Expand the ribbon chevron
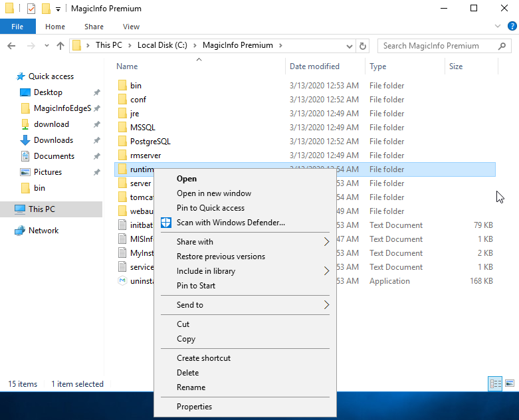Viewport: 519px width, 420px height. 498,26
